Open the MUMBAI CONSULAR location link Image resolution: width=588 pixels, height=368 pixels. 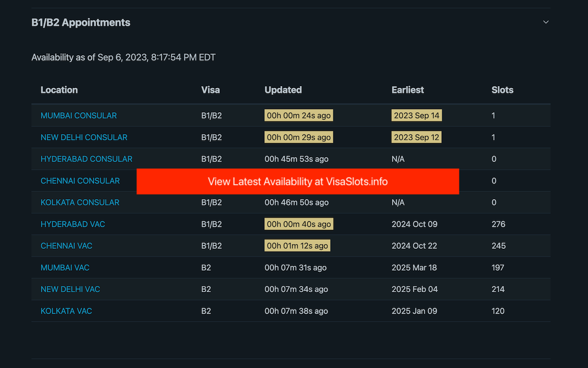pyautogui.click(x=79, y=115)
